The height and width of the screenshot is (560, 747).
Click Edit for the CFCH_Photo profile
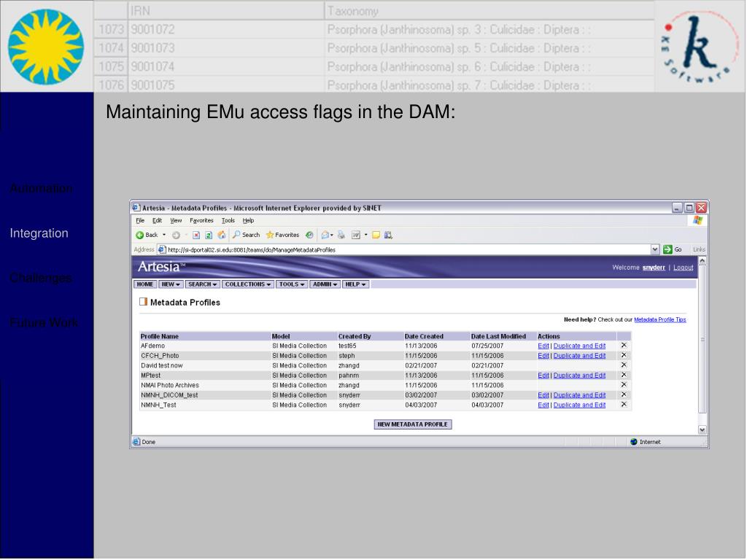tap(543, 356)
